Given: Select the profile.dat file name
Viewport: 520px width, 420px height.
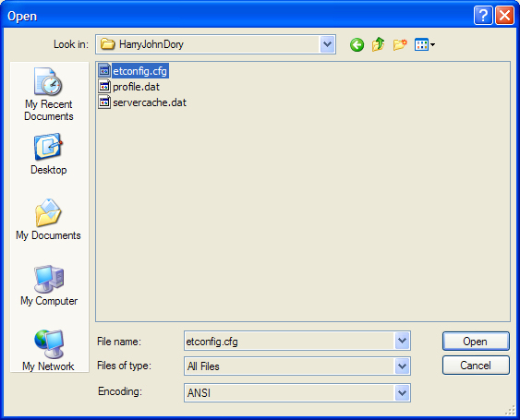Looking at the screenshot, I should point(137,87).
